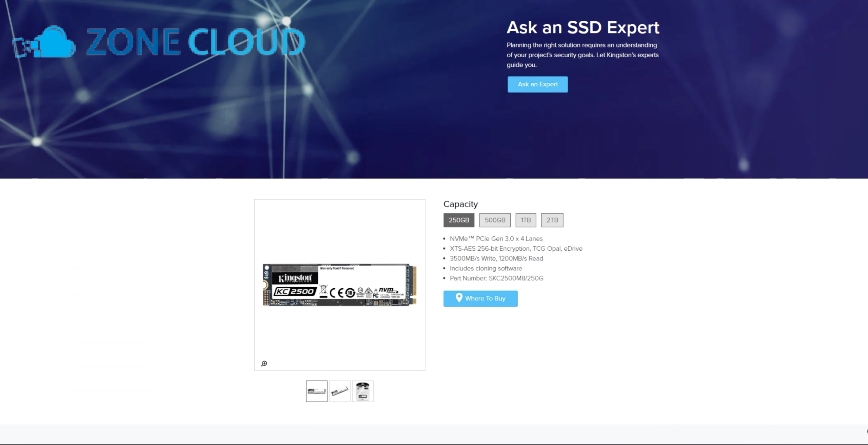The width and height of the screenshot is (868, 445).
Task: Click the Capacity heading
Action: click(x=460, y=204)
